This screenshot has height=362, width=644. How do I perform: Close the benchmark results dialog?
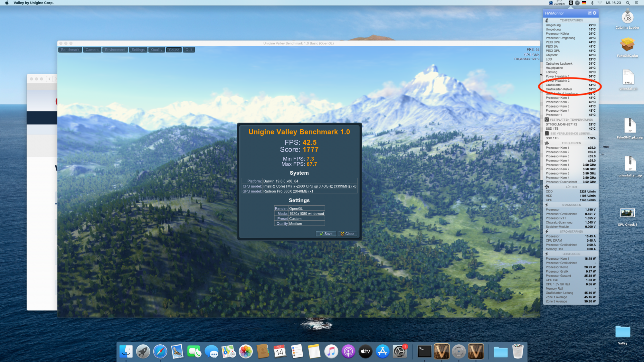[347, 234]
